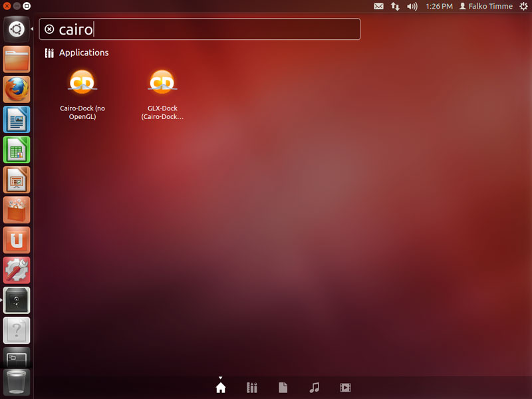The image size is (532, 399).
Task: Open the black safe icon in launcher
Action: pyautogui.click(x=16, y=301)
